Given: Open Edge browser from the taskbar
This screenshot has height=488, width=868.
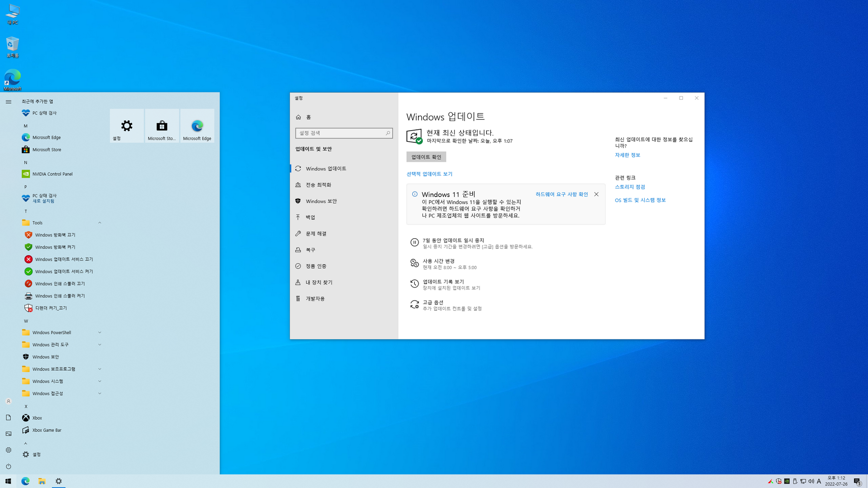Looking at the screenshot, I should pos(25,481).
